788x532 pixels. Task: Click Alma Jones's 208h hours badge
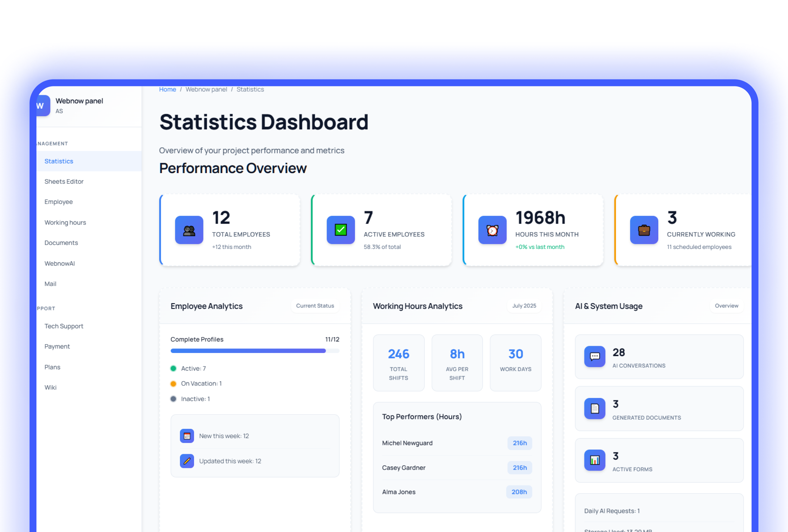pos(519,492)
